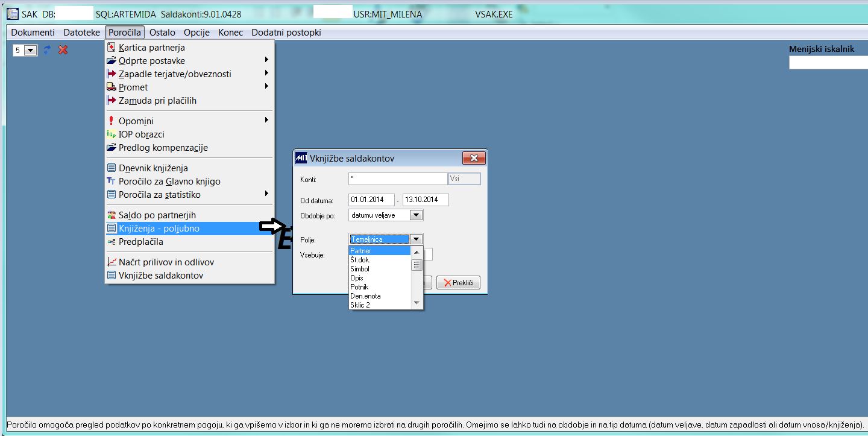The height and width of the screenshot is (436, 868).
Task: Click the red X icon in the toolbar
Action: 63,50
